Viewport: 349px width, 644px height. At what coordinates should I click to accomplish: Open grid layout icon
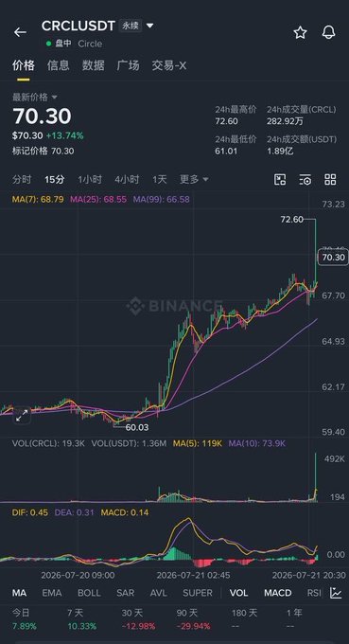[330, 180]
